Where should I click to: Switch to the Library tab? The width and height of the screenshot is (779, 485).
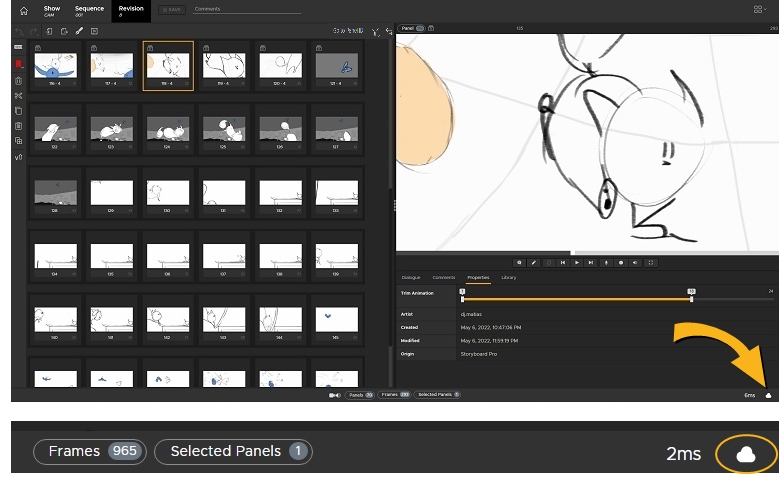pyautogui.click(x=509, y=277)
